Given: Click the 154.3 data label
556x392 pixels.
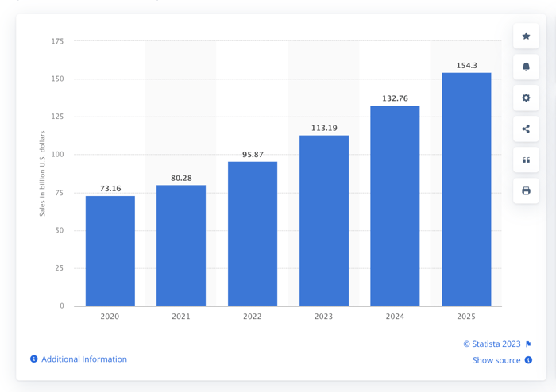Looking at the screenshot, I should [x=466, y=66].
